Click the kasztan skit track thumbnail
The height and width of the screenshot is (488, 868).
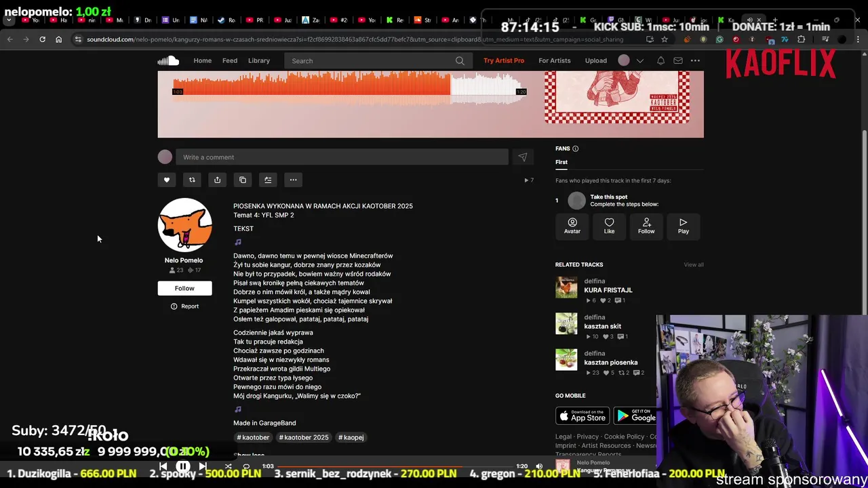coord(566,323)
